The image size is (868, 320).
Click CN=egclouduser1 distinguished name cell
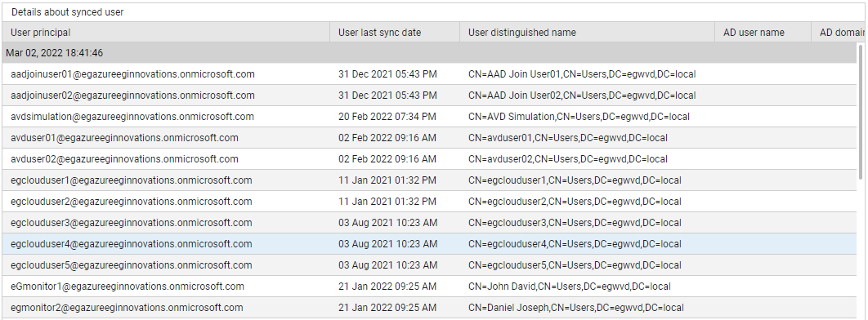[x=575, y=180]
